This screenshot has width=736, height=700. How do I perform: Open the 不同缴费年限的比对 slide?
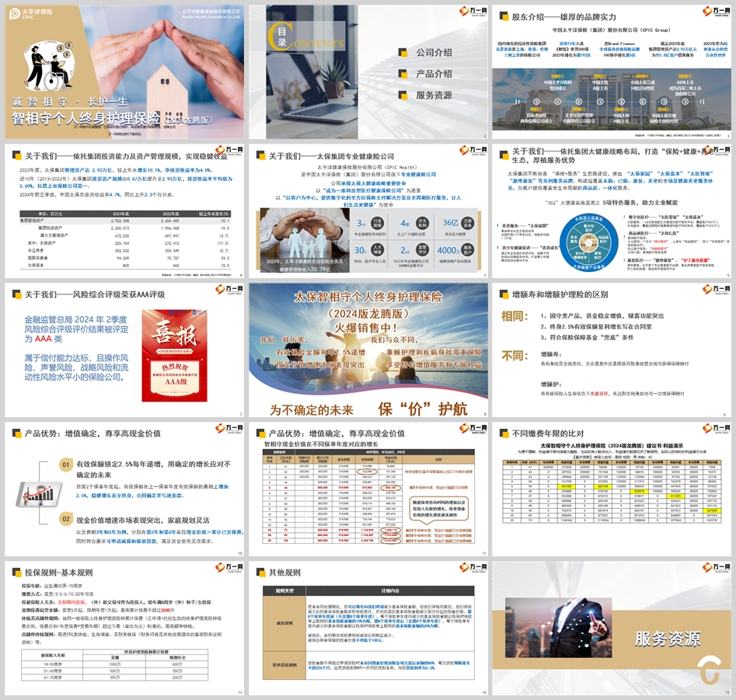tap(612, 489)
